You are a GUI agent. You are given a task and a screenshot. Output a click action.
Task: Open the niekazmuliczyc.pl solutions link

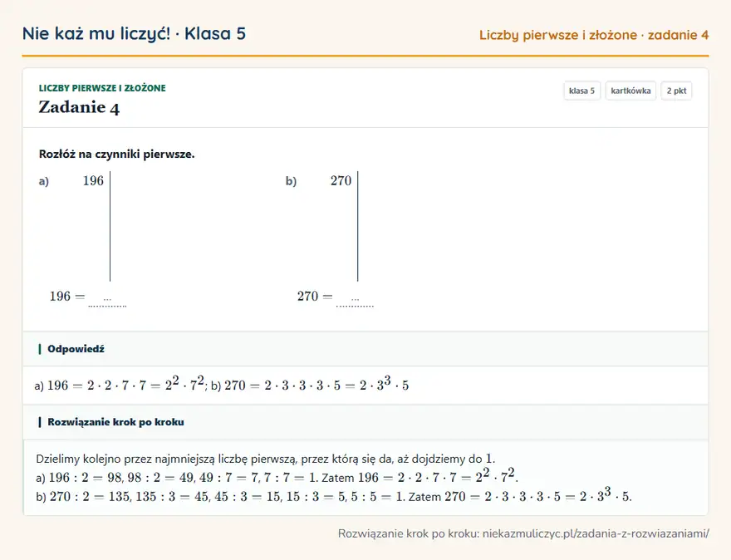[x=596, y=533]
